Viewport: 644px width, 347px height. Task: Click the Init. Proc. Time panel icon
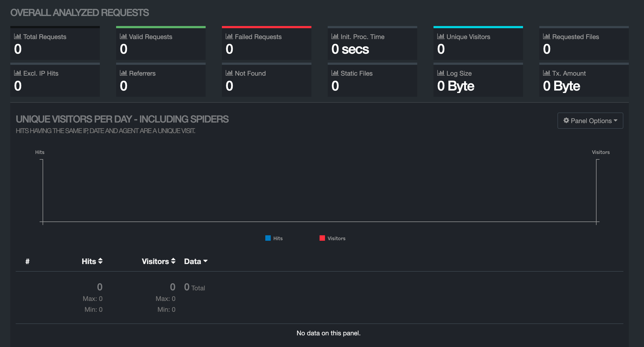(x=335, y=36)
